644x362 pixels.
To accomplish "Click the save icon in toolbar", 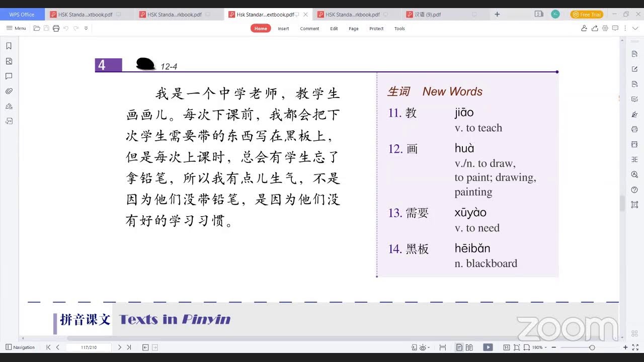I will click(x=46, y=28).
